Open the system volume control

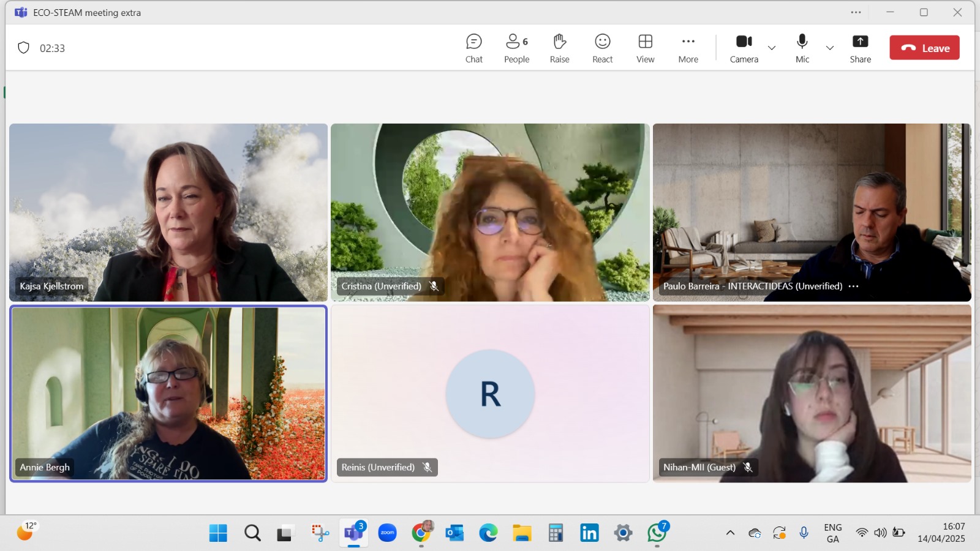tap(880, 533)
